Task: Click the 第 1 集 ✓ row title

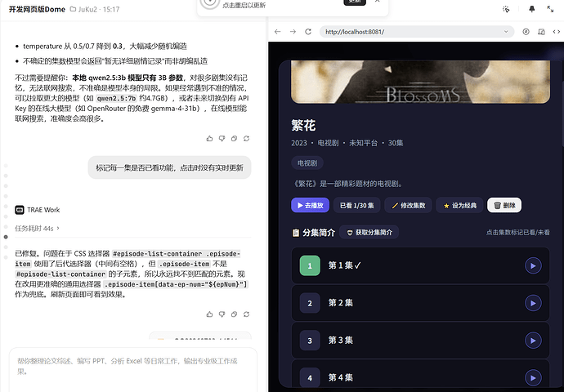Action: pos(344,265)
